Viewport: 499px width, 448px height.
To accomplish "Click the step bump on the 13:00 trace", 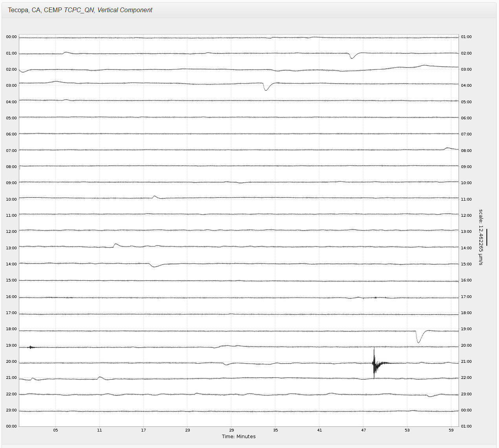I will (116, 245).
